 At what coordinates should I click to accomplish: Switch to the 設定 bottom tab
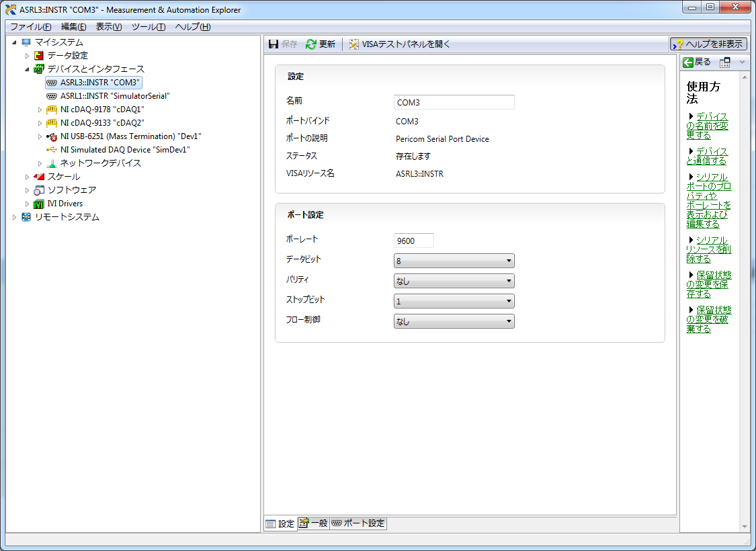coord(280,523)
